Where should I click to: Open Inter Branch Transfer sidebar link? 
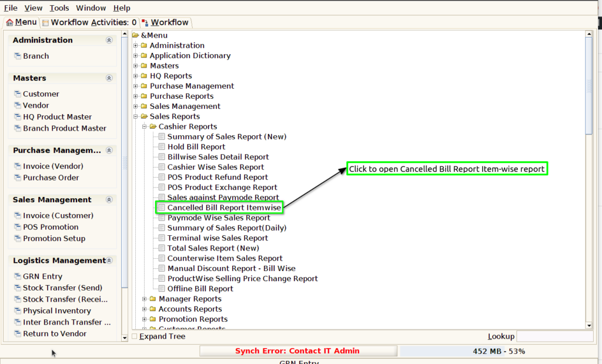pyautogui.click(x=66, y=322)
